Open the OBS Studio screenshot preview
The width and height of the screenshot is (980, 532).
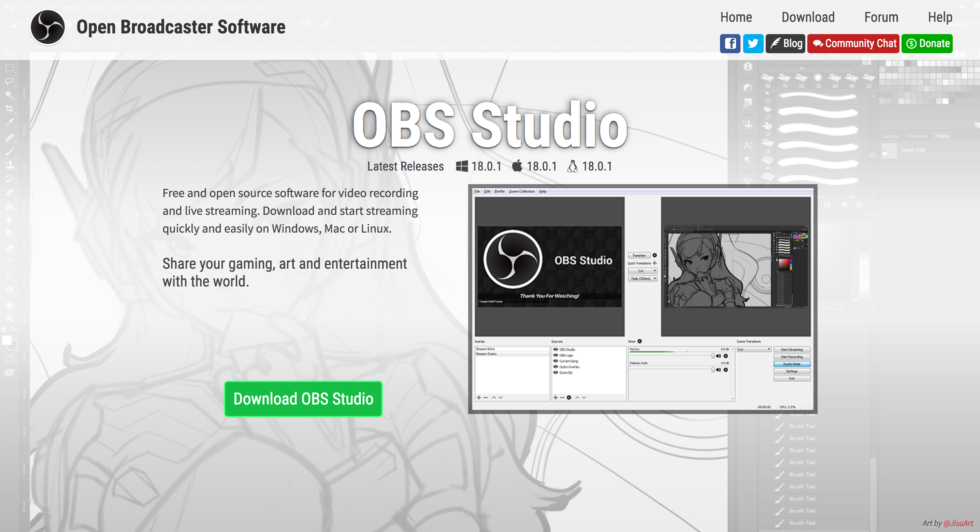pyautogui.click(x=643, y=299)
